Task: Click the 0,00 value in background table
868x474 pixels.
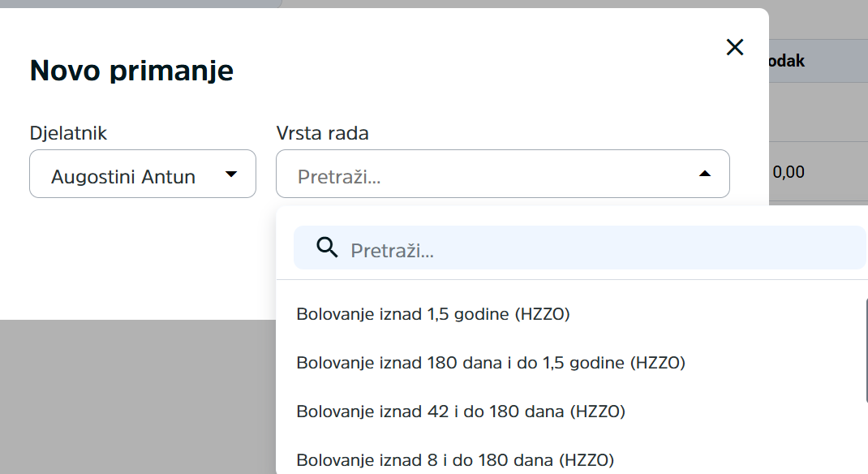Action: (x=789, y=172)
